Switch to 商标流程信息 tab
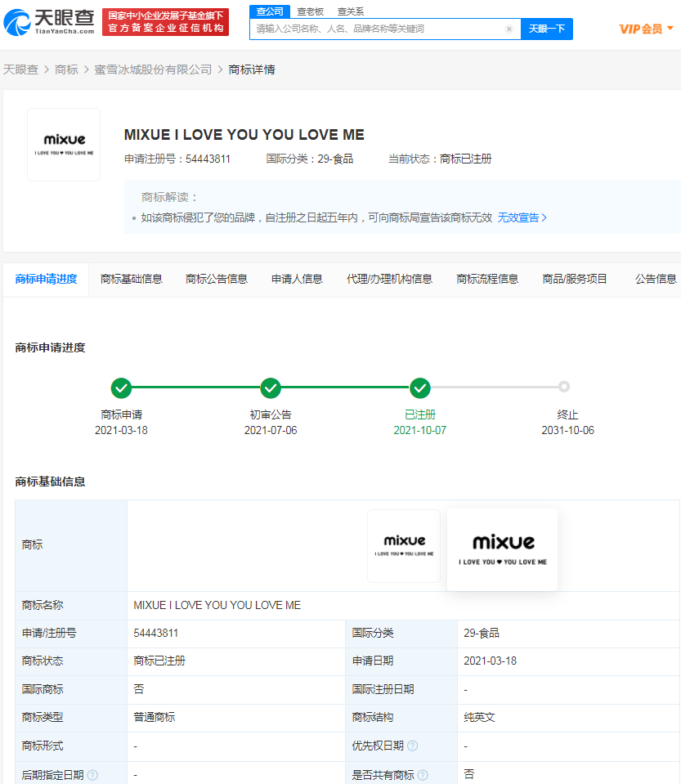The width and height of the screenshot is (681, 784). [487, 279]
